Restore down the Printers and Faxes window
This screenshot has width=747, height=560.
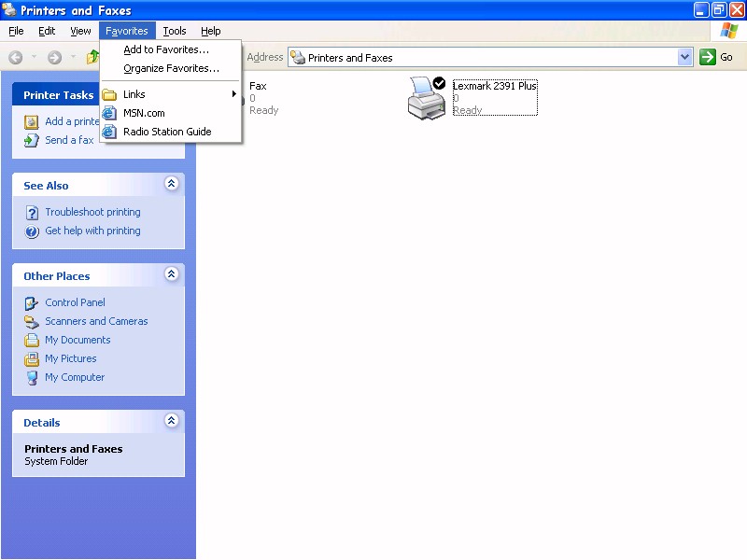(719, 9)
